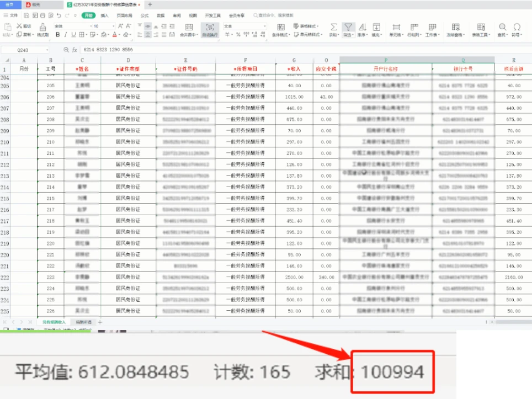Image resolution: width=532 pixels, height=399 pixels.
Task: Toggle center horizontal alignment
Action: [148, 35]
